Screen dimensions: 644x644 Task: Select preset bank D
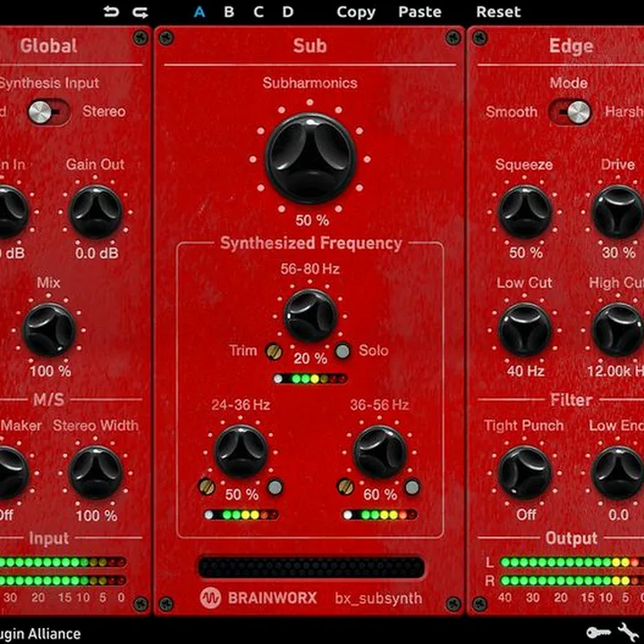click(x=288, y=12)
